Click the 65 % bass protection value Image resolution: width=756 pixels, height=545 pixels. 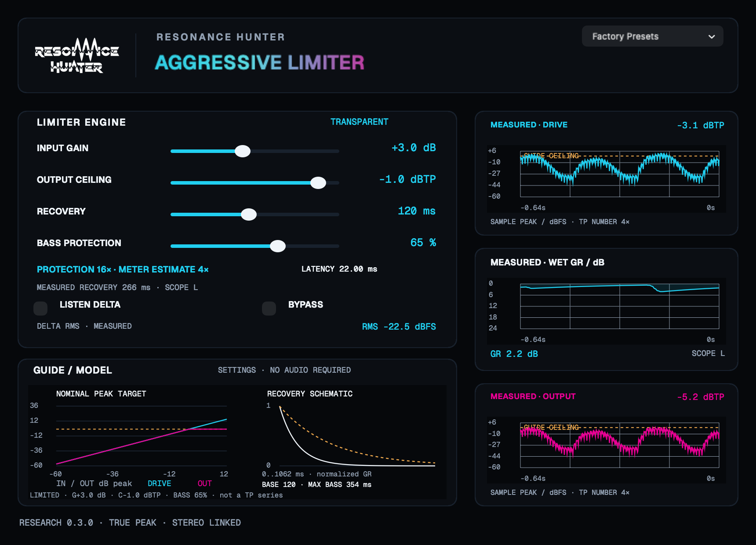pos(423,243)
